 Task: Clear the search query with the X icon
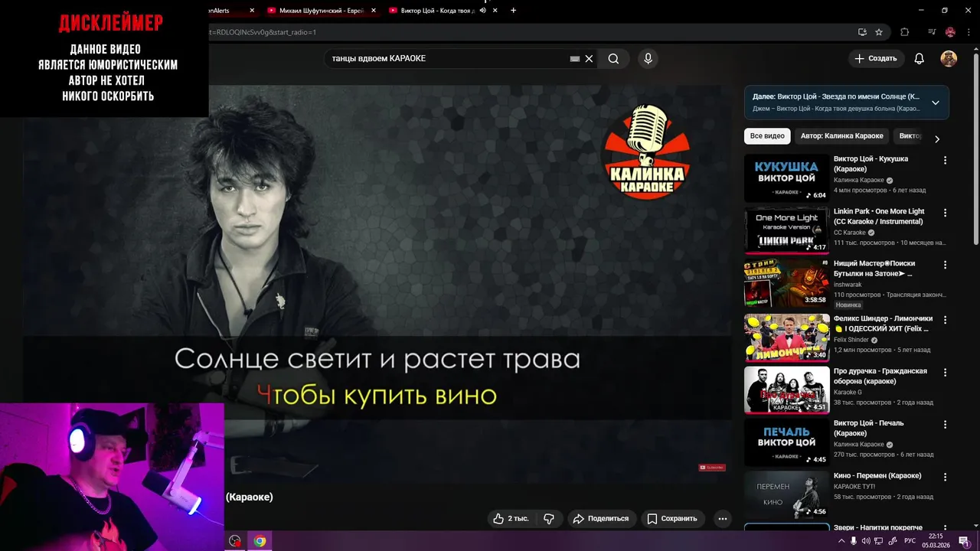coord(589,59)
